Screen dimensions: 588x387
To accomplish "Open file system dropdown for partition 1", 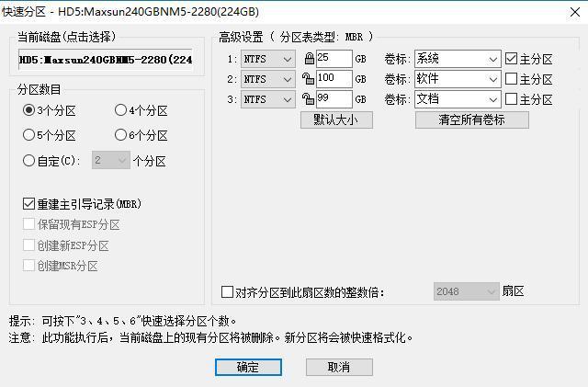I will [268, 59].
